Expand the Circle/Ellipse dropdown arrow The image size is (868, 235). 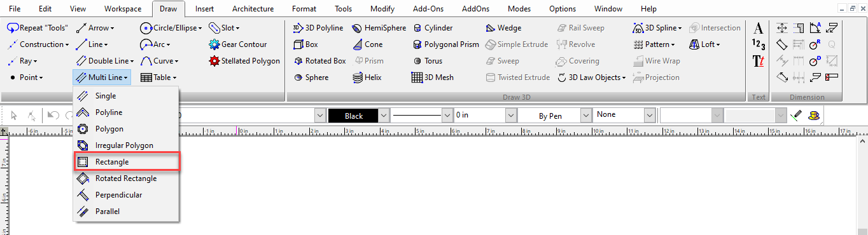(x=199, y=28)
